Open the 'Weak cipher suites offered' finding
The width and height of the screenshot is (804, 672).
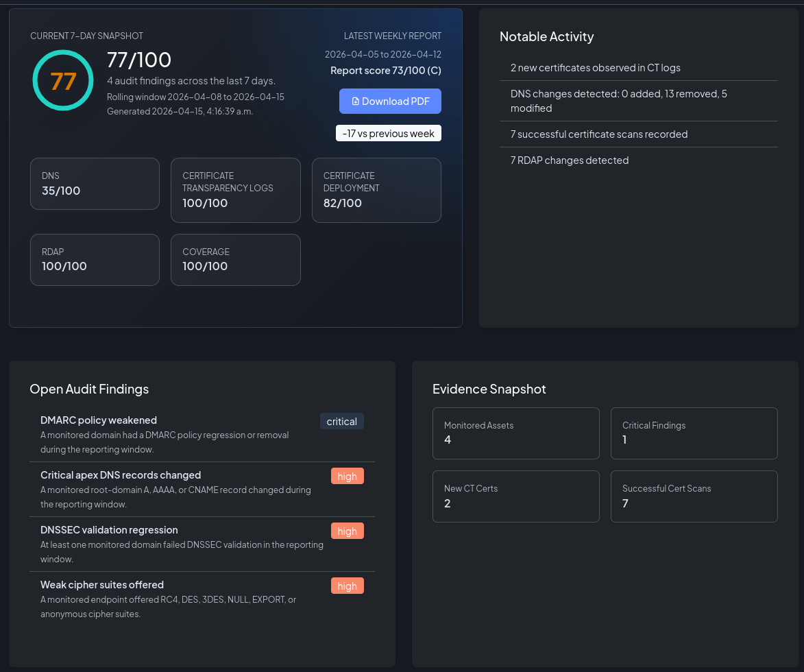[x=202, y=599]
